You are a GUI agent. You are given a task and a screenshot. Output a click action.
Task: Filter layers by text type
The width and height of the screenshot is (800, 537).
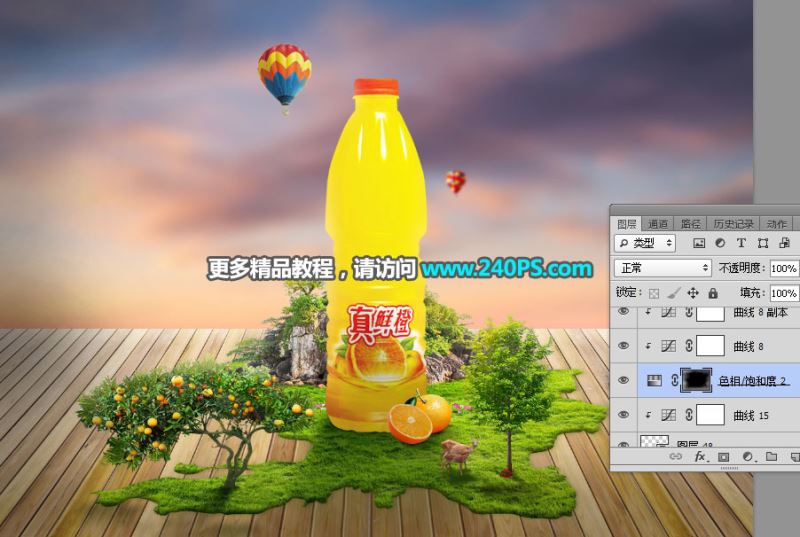[x=741, y=243]
